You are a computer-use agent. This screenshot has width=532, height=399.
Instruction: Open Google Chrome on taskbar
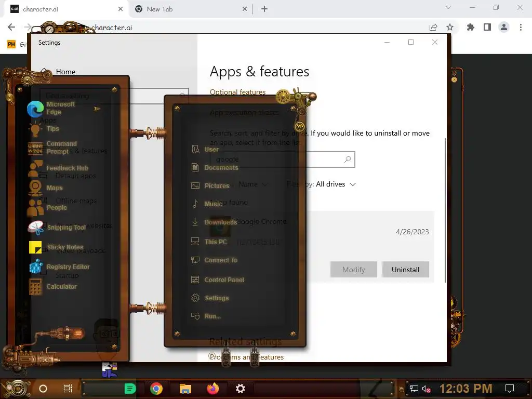156,389
